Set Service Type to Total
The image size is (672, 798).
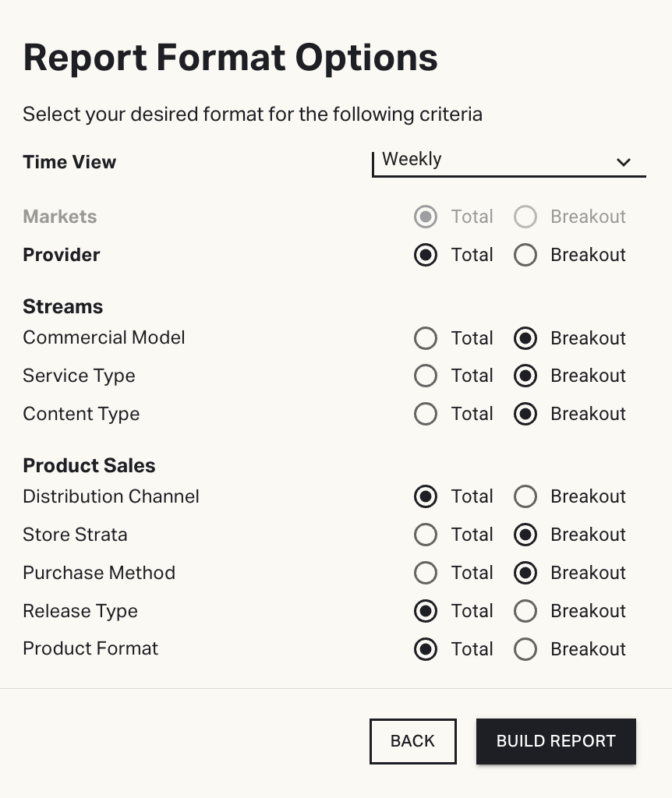point(426,376)
